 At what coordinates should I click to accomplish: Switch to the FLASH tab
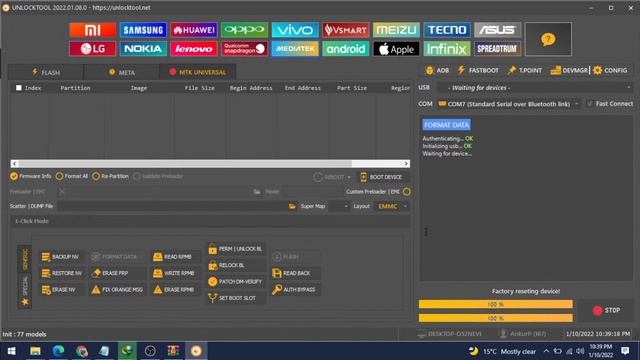coord(46,72)
